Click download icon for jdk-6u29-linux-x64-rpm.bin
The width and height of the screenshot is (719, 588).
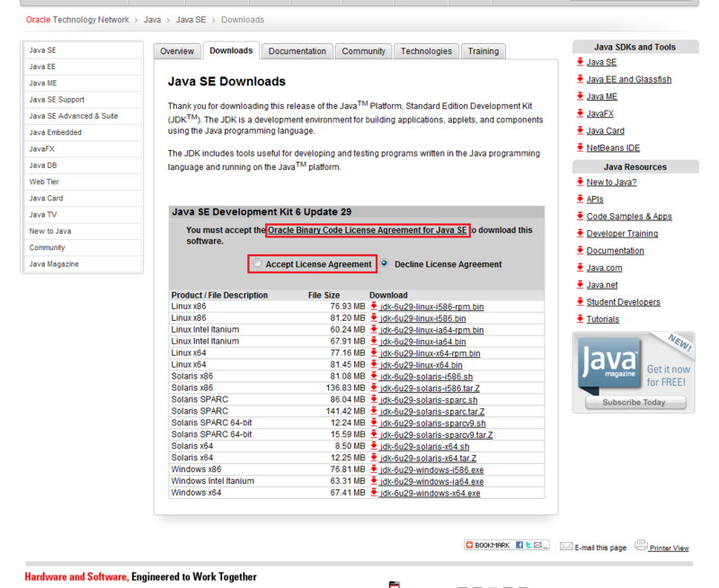click(x=374, y=352)
